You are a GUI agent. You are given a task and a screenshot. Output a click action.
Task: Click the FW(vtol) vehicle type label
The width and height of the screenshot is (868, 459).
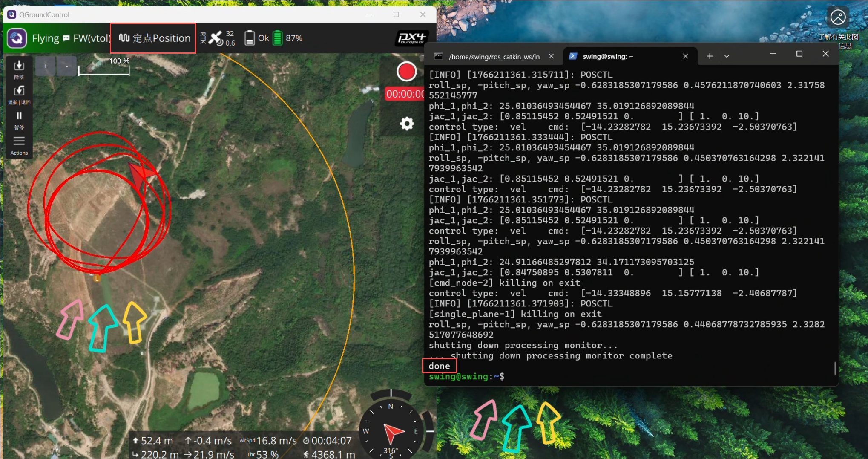[92, 38]
